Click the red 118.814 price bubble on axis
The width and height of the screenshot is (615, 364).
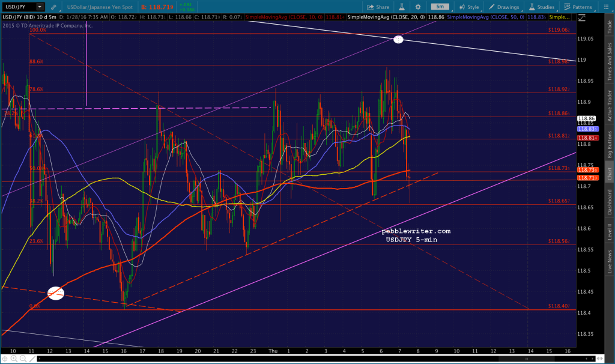click(587, 138)
